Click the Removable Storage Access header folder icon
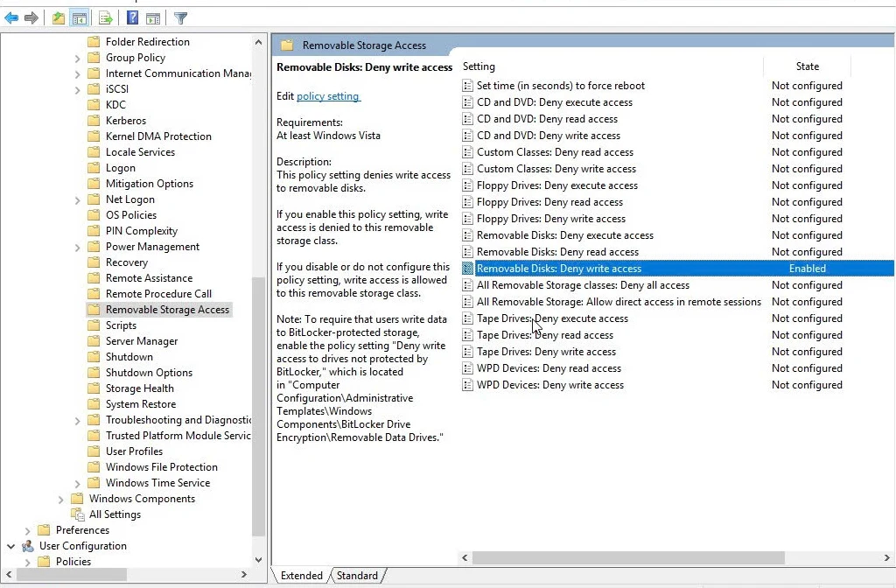The width and height of the screenshot is (896, 588). pos(287,45)
